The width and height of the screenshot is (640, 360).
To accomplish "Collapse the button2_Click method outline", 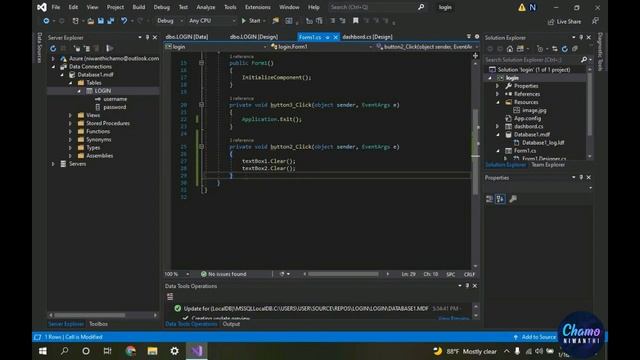I will [201, 147].
